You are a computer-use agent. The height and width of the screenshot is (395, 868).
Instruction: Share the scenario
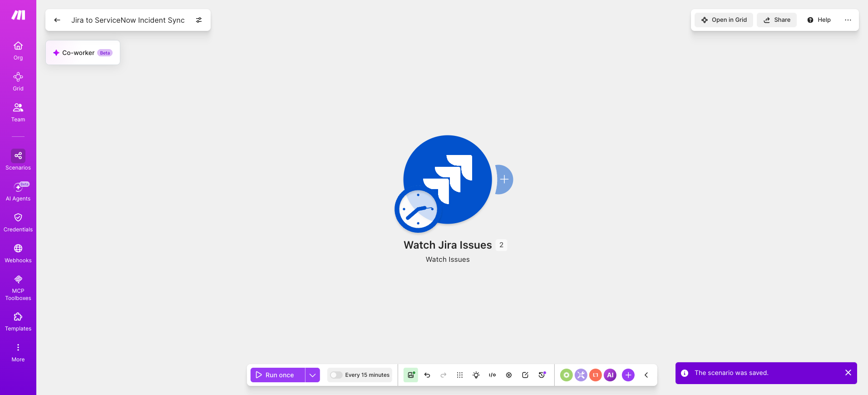tap(777, 20)
